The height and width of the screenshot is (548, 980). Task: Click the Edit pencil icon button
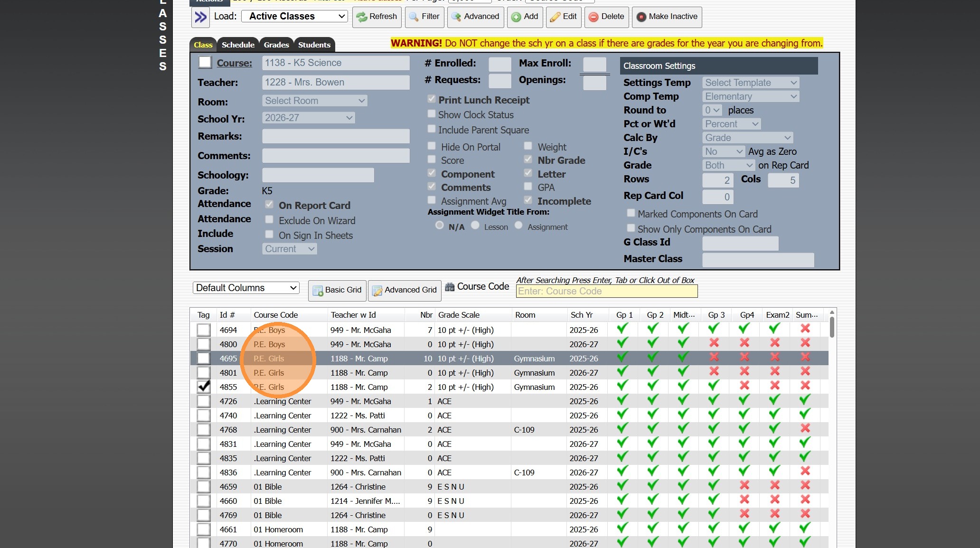tap(563, 17)
